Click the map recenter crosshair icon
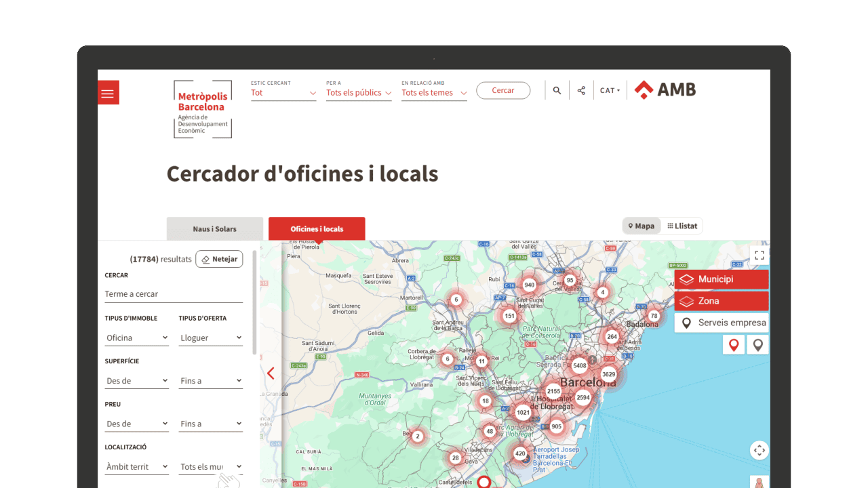This screenshot has height=488, width=868. pos(759,450)
